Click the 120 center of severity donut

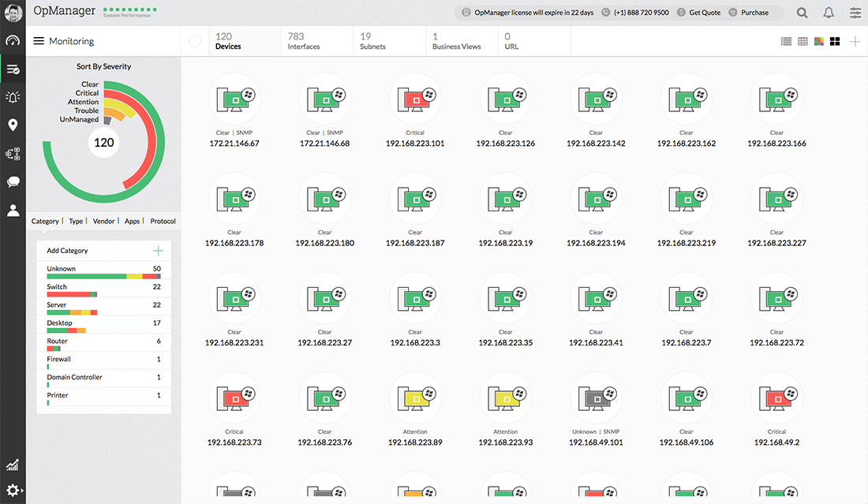click(104, 143)
